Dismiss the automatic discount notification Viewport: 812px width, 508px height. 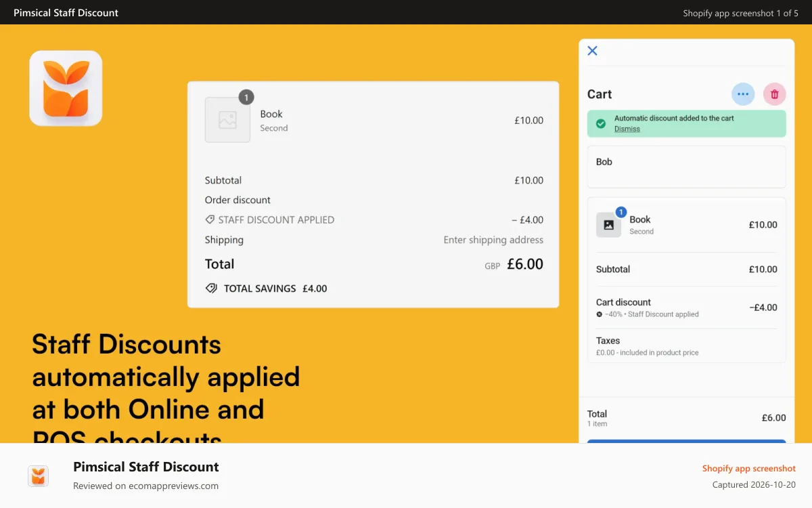pyautogui.click(x=627, y=129)
